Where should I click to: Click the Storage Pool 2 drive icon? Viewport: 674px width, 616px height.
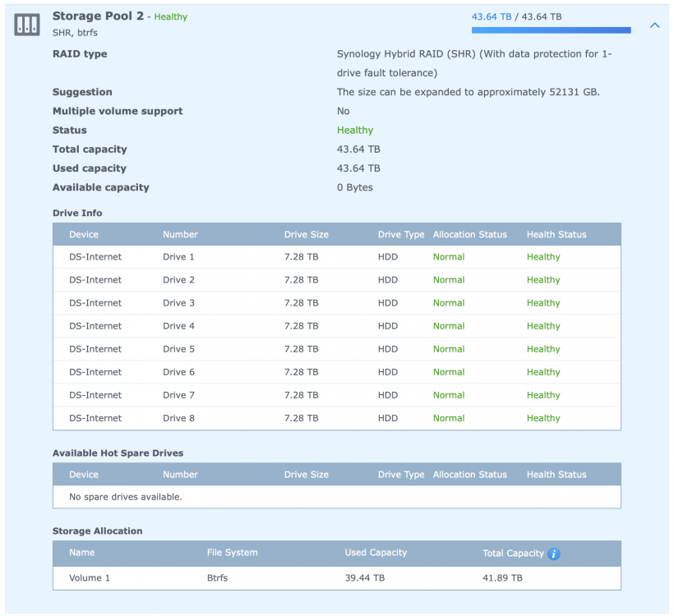tap(27, 25)
